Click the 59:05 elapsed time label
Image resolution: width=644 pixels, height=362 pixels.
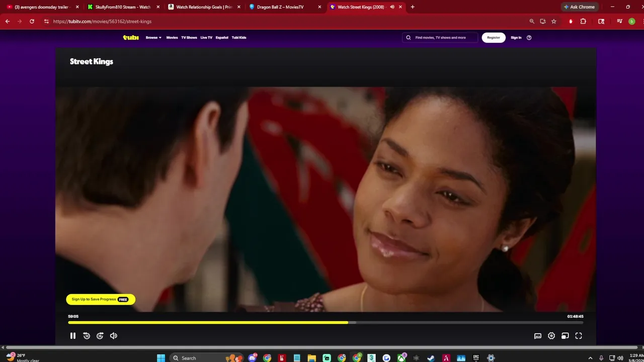[73, 316]
